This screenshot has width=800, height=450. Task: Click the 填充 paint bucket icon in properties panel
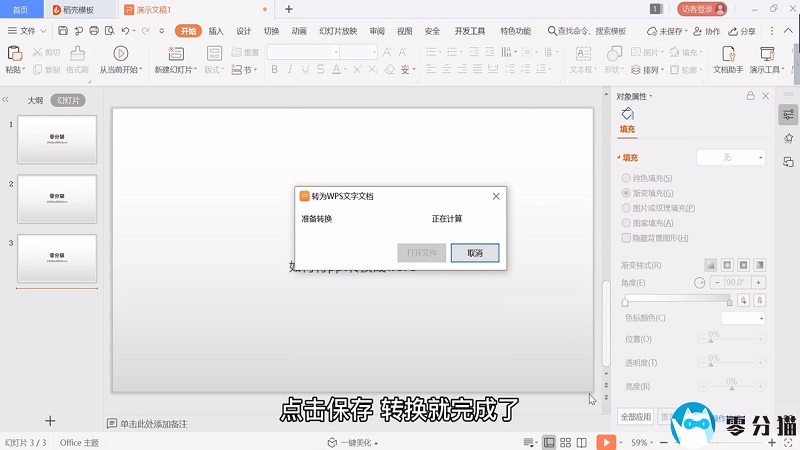tap(627, 115)
